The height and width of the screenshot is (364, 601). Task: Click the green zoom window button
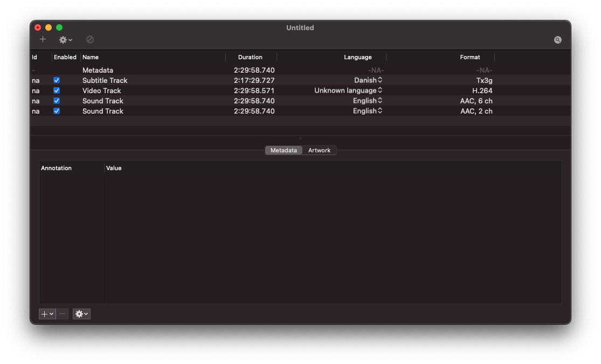(59, 27)
